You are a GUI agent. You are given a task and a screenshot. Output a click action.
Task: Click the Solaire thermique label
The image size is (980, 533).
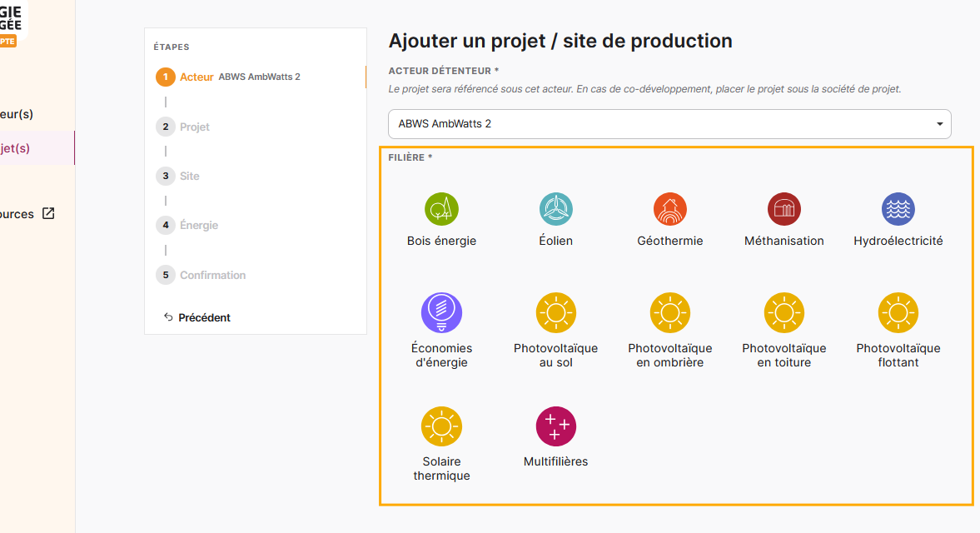click(x=441, y=469)
